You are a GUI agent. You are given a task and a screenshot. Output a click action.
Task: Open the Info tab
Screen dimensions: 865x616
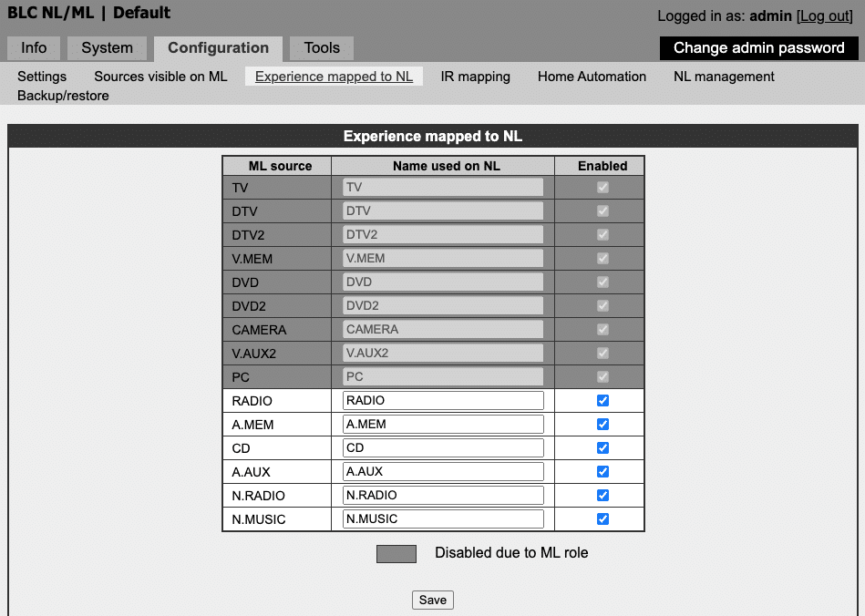[x=34, y=48]
